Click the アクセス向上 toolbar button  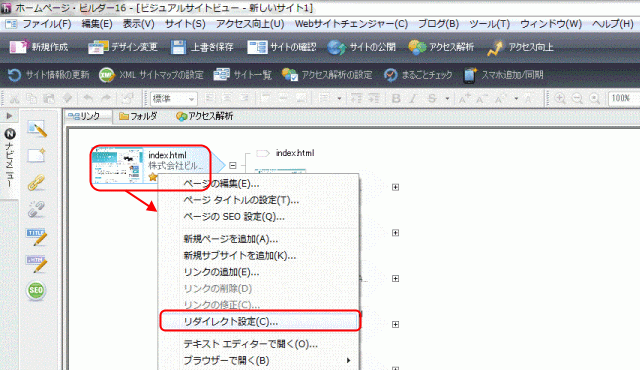click(x=520, y=47)
